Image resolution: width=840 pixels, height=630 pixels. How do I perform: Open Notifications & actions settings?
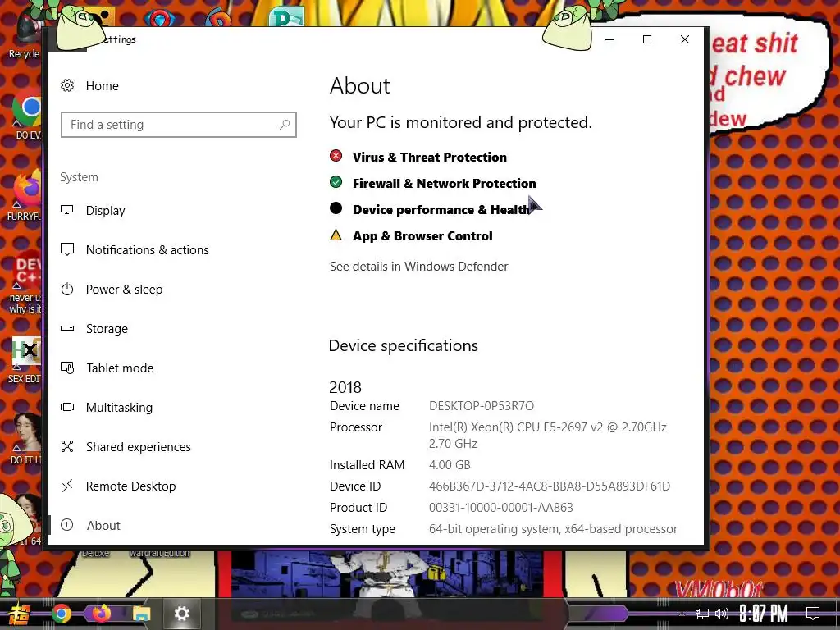pyautogui.click(x=147, y=250)
